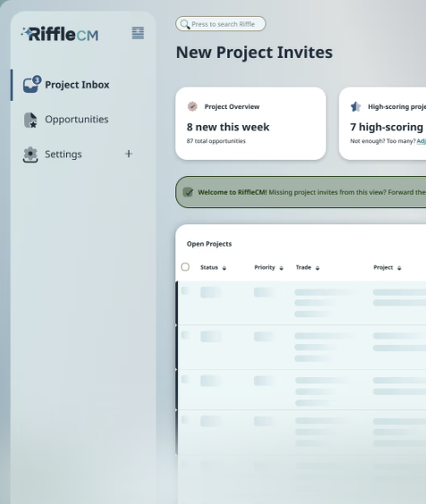
Task: Check the welcome banner checkmark box
Action: (188, 192)
